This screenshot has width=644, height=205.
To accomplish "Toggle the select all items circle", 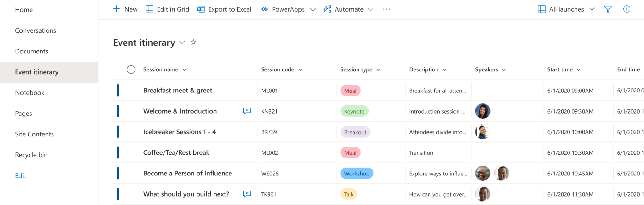I will click(x=131, y=69).
